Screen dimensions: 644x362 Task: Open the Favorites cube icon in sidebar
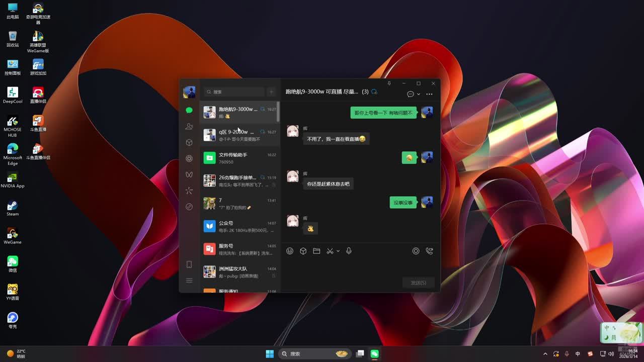(x=189, y=142)
